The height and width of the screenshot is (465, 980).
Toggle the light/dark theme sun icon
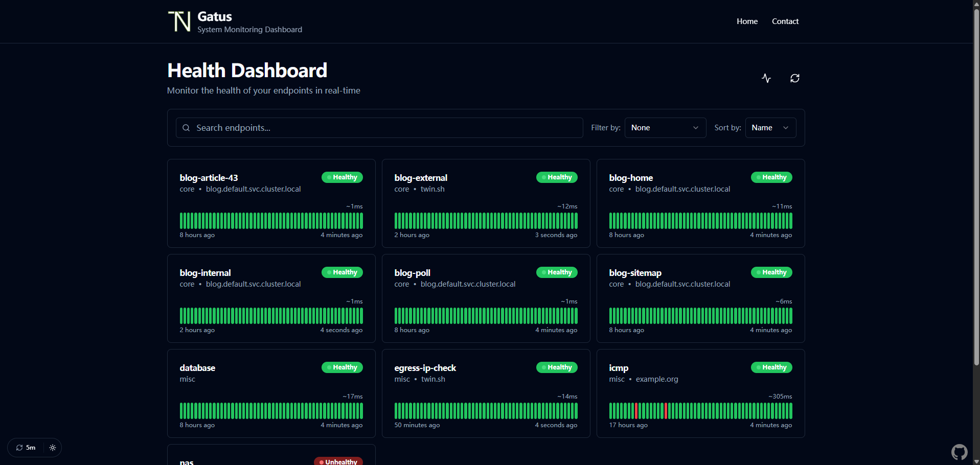pyautogui.click(x=53, y=448)
